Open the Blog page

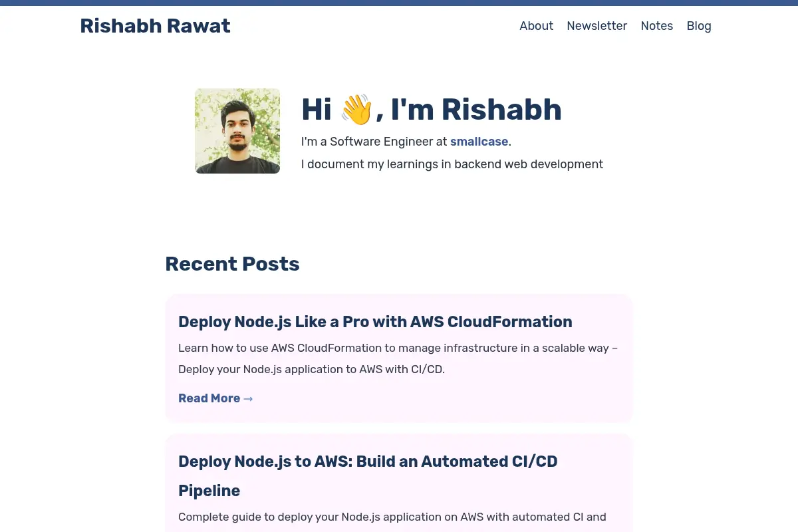699,26
